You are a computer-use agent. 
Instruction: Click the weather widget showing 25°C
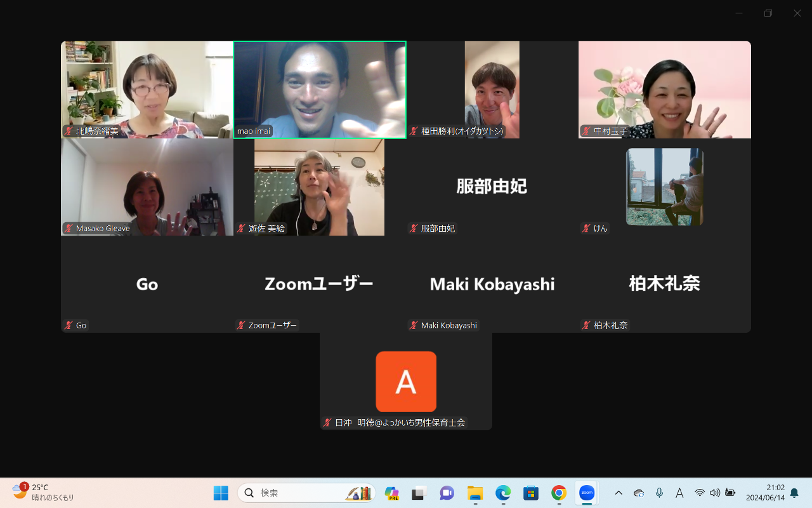tap(43, 493)
